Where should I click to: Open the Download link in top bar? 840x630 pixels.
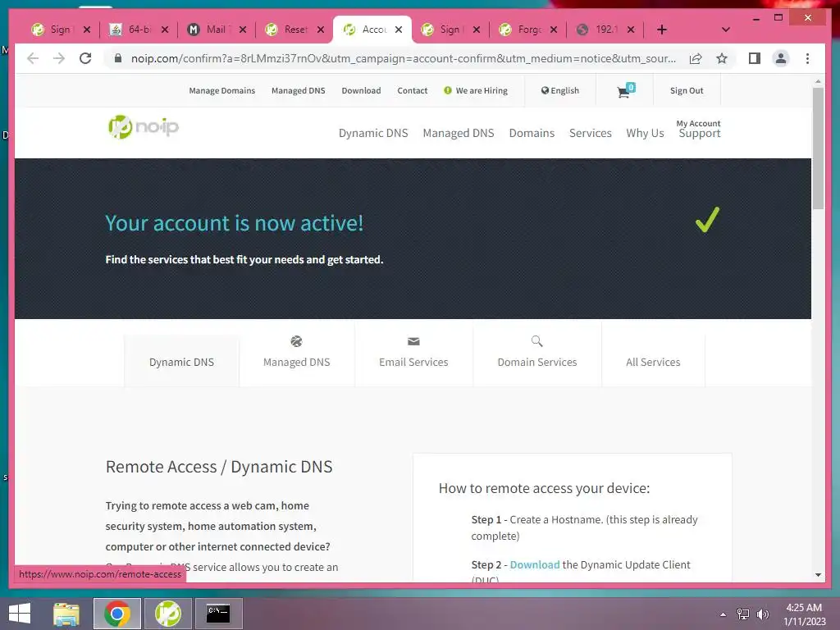pyautogui.click(x=361, y=90)
